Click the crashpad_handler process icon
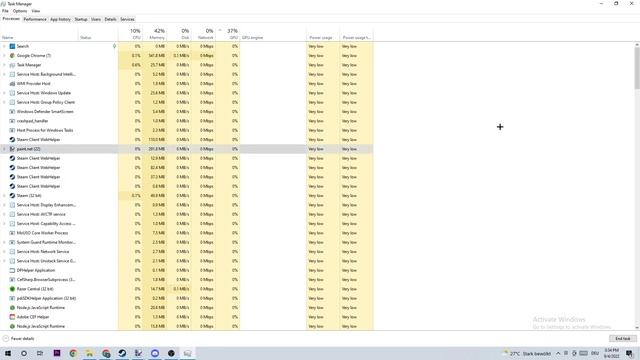Screen dimensions: 640x360 (x=12, y=121)
